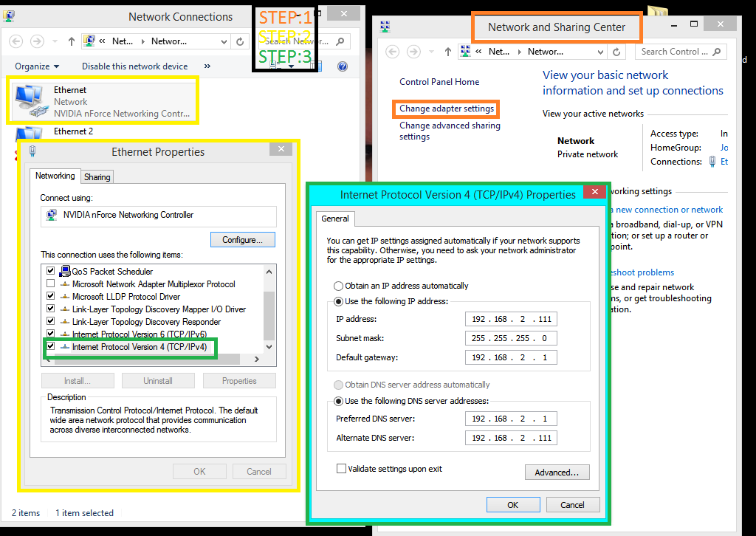Open help icon in Network Connections toolbar

[343, 66]
